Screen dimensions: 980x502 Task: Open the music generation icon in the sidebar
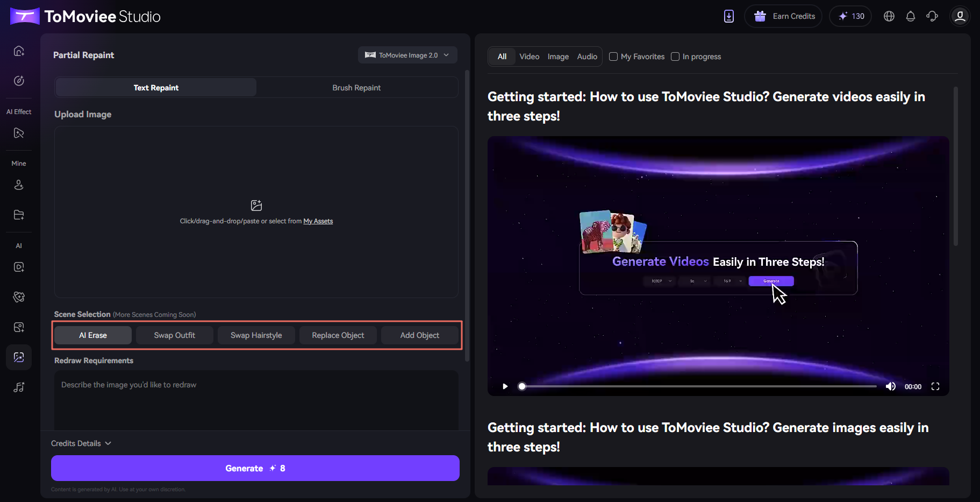tap(19, 387)
